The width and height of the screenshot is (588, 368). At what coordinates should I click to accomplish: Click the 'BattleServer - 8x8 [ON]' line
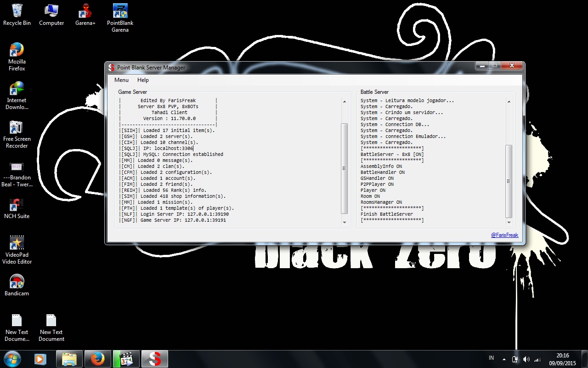point(392,154)
